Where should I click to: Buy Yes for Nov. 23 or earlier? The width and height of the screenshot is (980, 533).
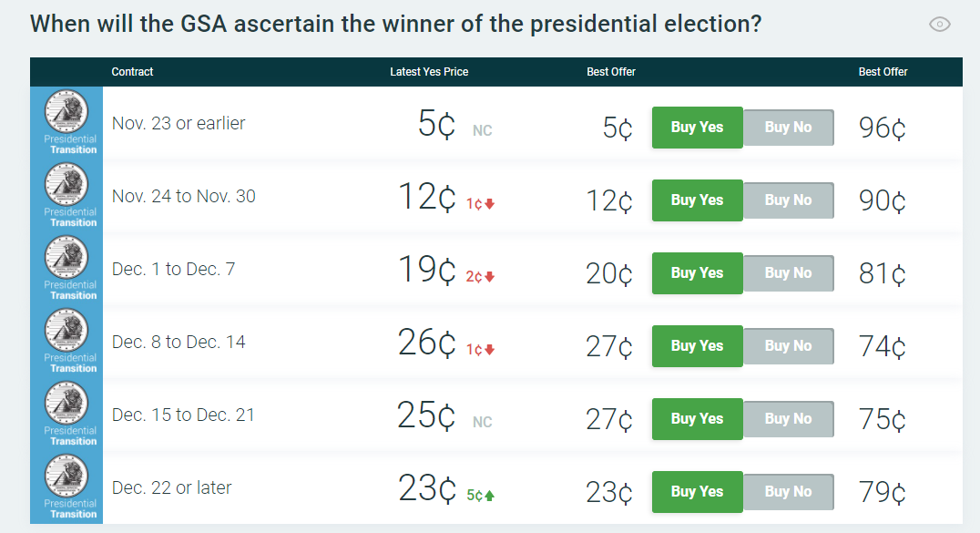[x=697, y=128]
